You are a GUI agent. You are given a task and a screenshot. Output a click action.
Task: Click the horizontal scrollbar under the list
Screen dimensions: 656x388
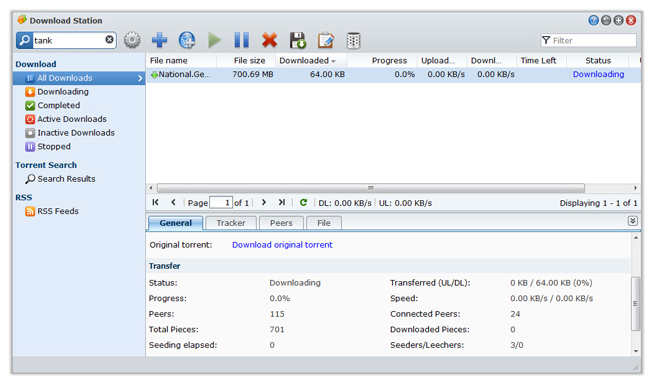coord(371,188)
